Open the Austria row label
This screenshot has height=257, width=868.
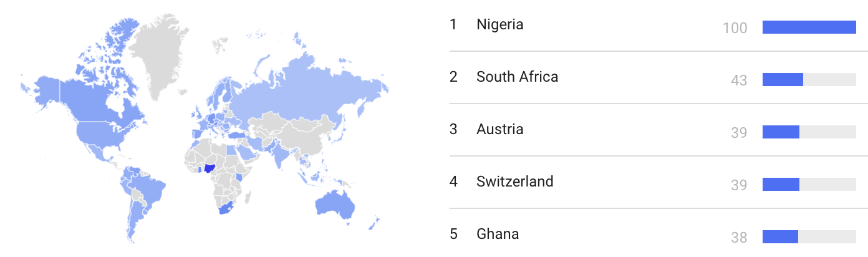(x=499, y=130)
